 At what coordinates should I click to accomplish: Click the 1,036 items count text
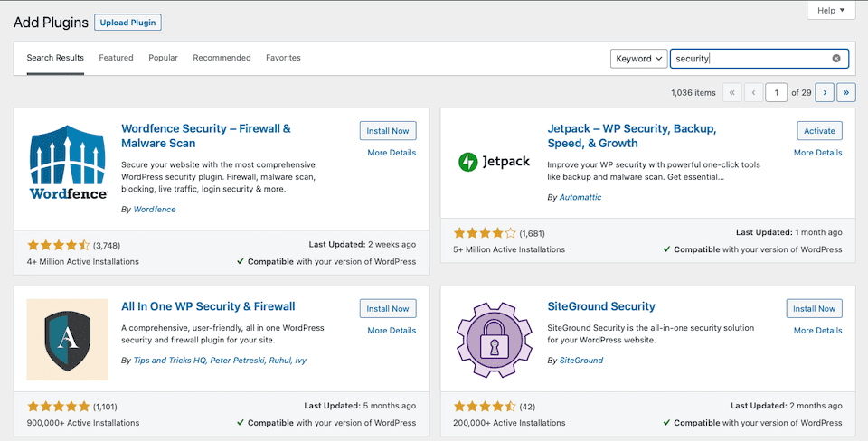pos(693,92)
